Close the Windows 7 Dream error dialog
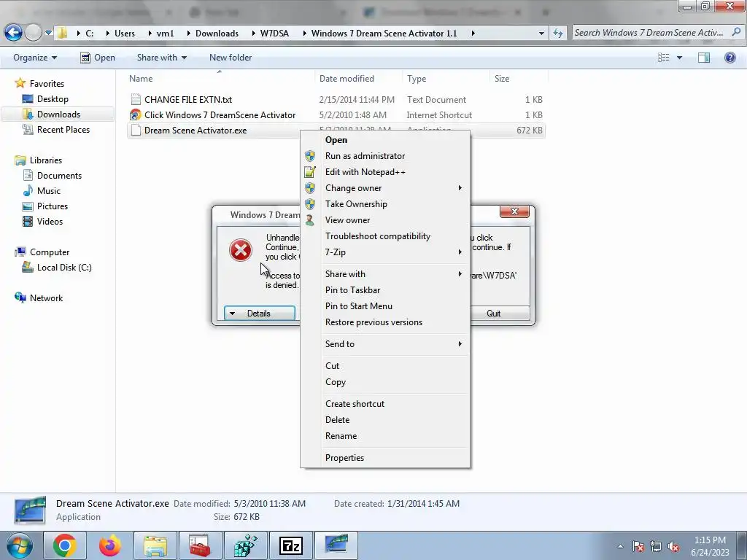This screenshot has width=747, height=560. tap(514, 211)
